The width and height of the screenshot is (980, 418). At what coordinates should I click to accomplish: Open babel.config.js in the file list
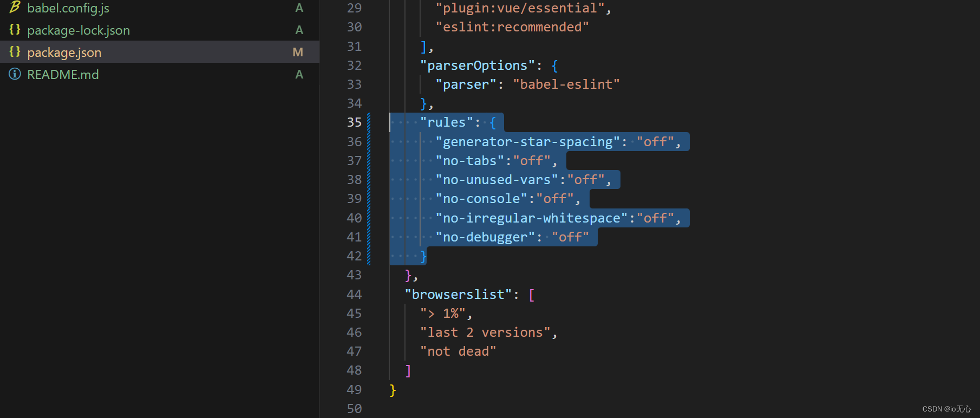coord(68,8)
